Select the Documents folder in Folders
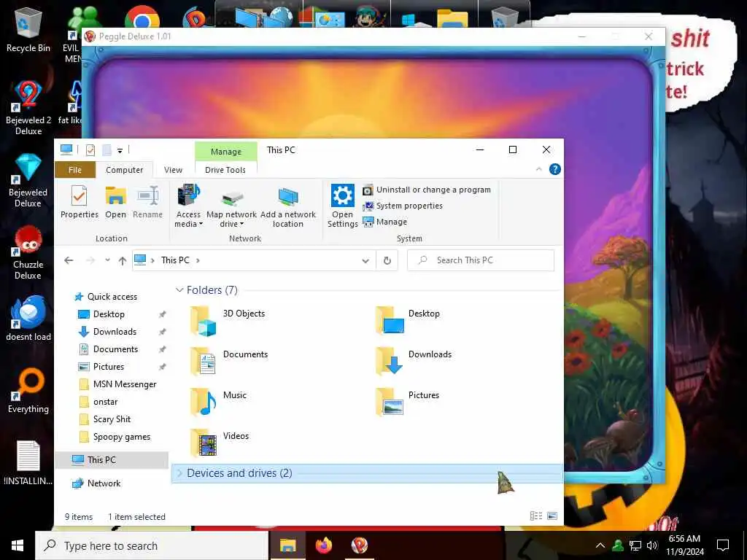 tap(229, 361)
